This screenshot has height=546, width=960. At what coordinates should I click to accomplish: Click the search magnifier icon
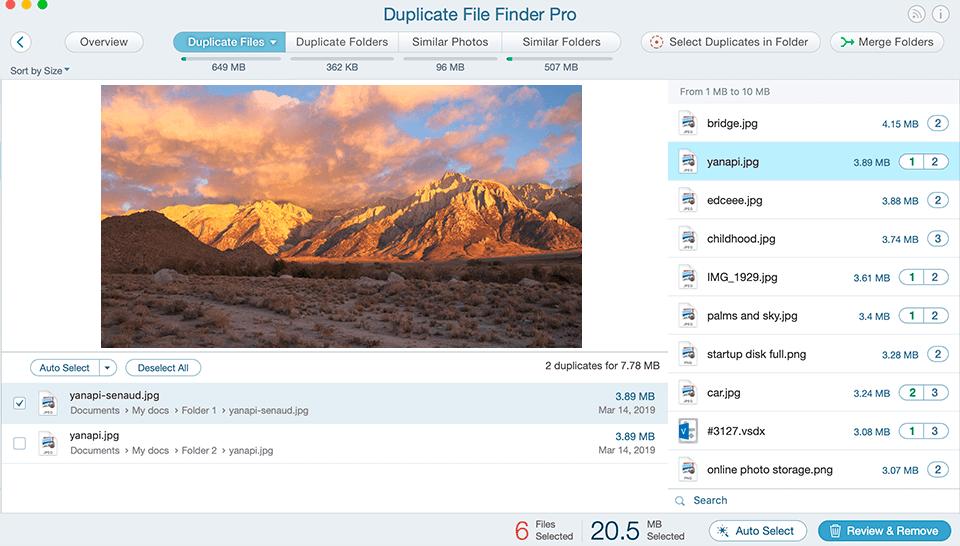[680, 501]
